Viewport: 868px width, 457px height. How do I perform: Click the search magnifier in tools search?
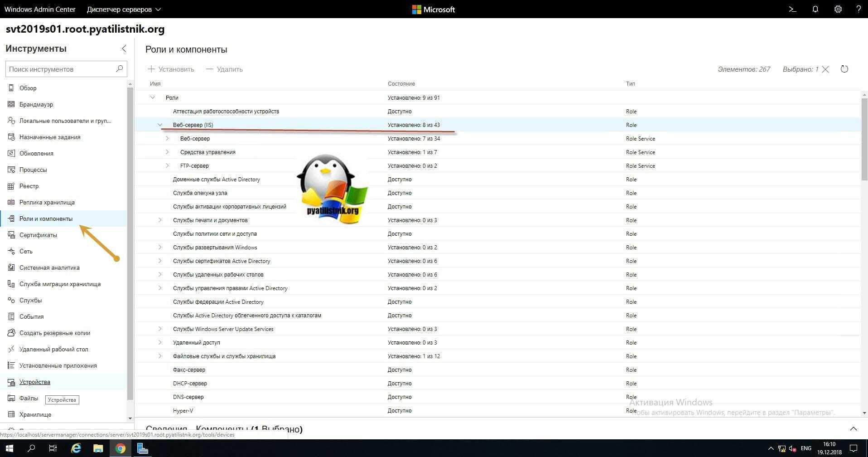coord(119,69)
